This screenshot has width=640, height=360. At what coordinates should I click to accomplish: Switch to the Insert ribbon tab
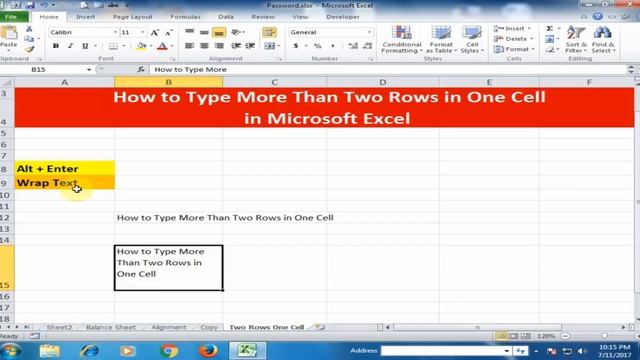tap(85, 17)
